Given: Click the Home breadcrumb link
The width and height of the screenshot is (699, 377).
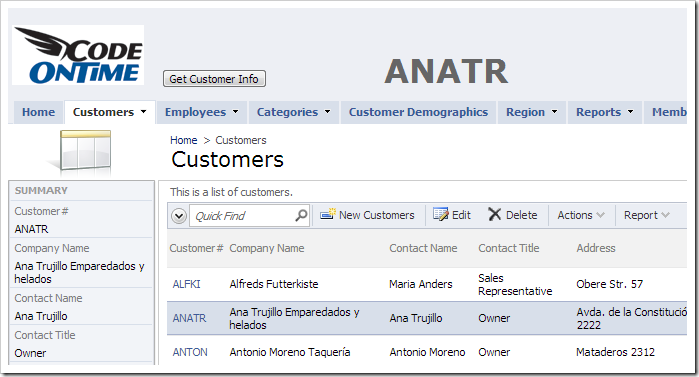Looking at the screenshot, I should [x=184, y=140].
